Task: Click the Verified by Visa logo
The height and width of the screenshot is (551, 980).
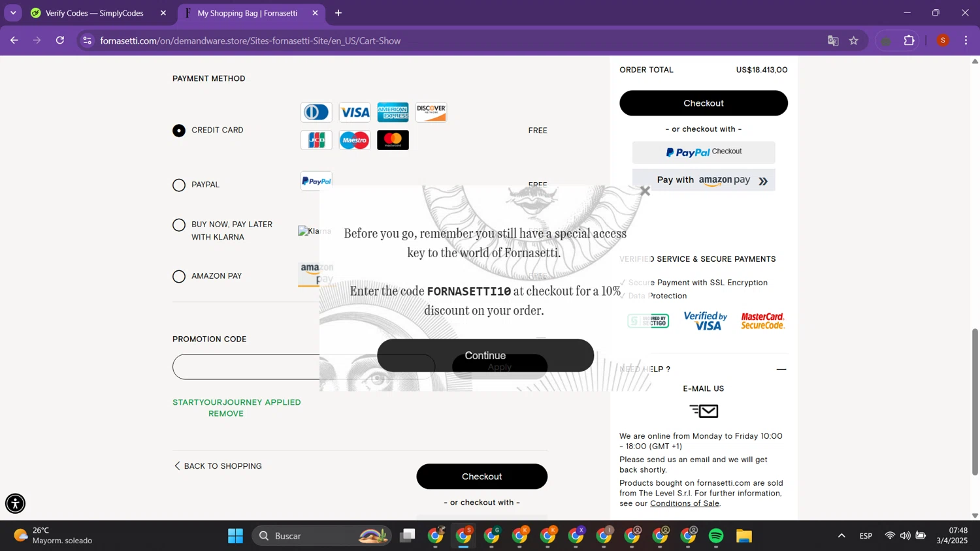Action: click(x=706, y=321)
